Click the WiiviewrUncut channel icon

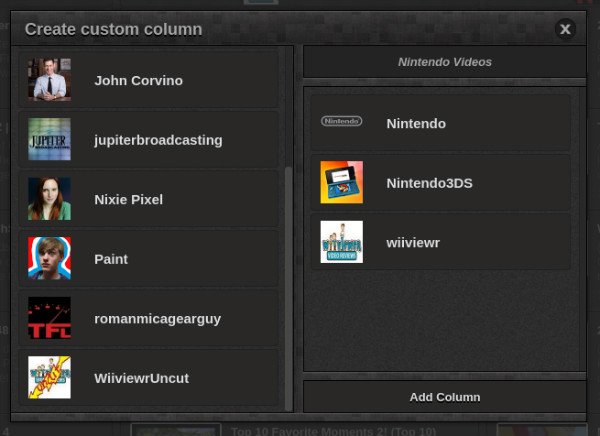[49, 378]
